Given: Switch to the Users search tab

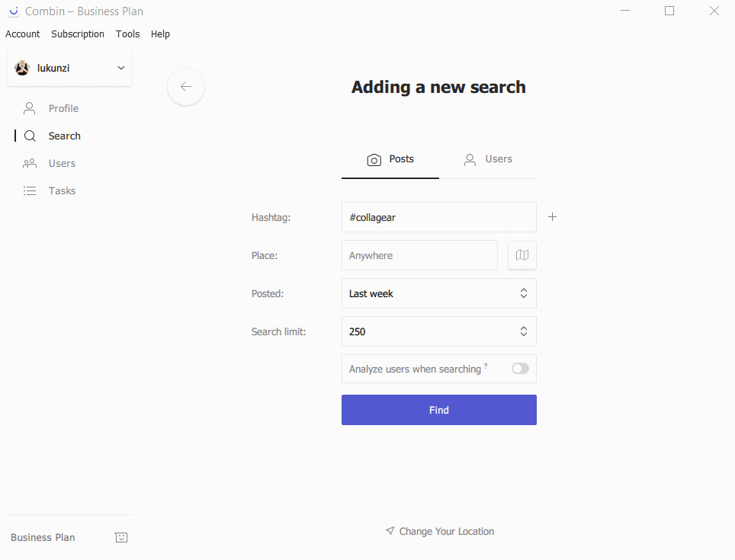Looking at the screenshot, I should pyautogui.click(x=489, y=159).
